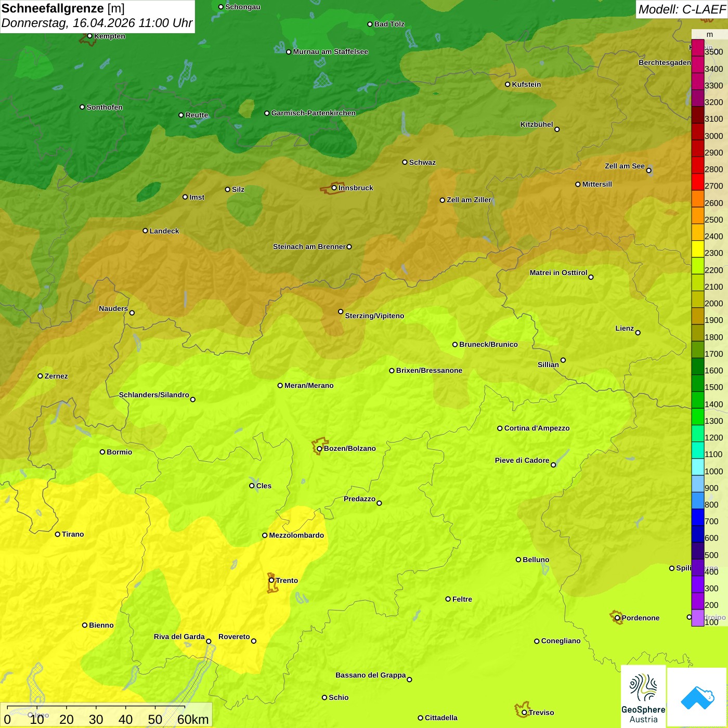
Task: Click the Trento city marker dot
Action: [x=271, y=580]
